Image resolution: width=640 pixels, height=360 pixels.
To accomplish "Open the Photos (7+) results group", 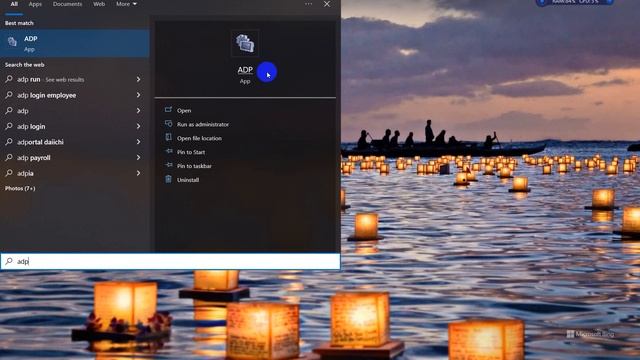I will coord(20,189).
